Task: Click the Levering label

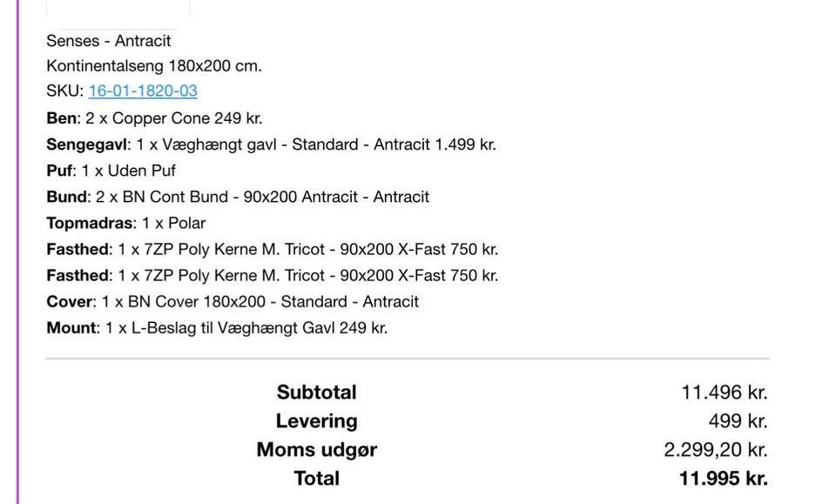Action: pos(316,421)
